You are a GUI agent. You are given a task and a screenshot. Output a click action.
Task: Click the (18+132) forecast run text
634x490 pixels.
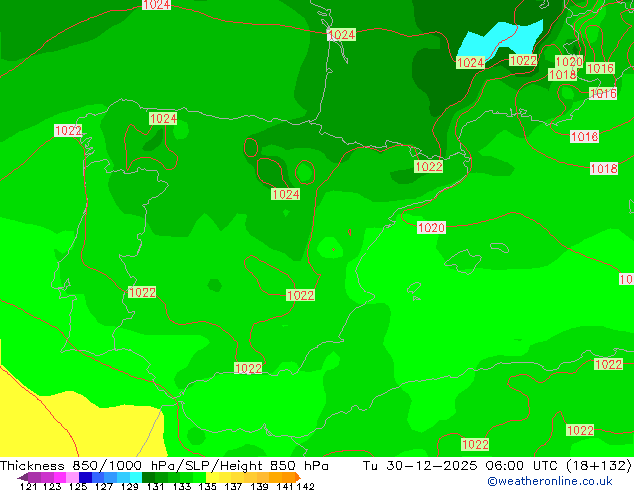point(599,466)
